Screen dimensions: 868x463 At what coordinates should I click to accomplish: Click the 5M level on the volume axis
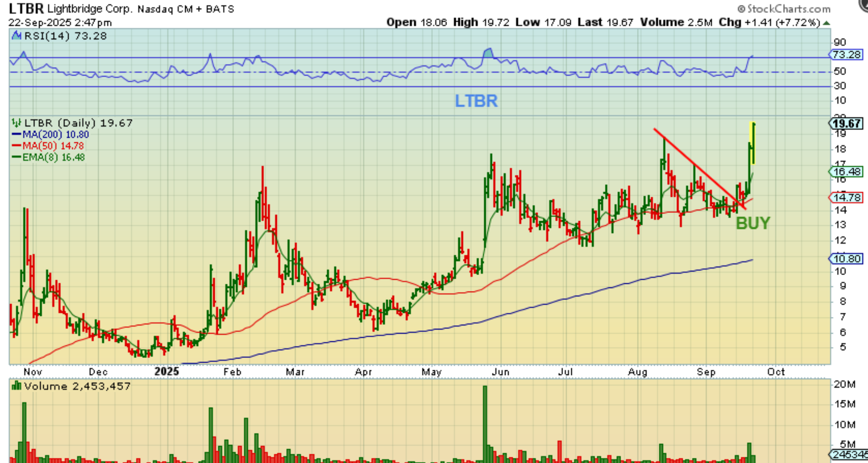(x=848, y=444)
